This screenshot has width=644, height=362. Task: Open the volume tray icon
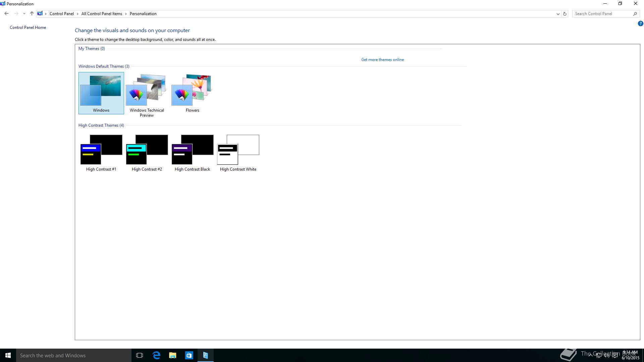607,355
